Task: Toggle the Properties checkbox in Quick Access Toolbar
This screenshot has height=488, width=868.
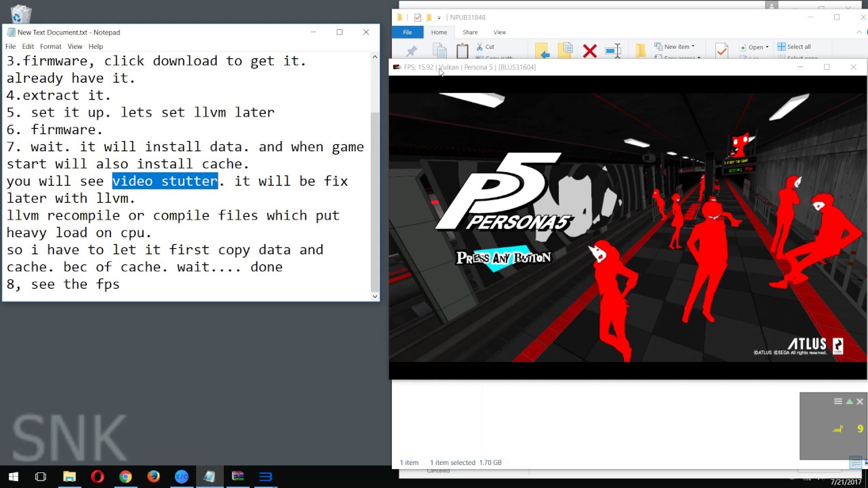Action: (418, 18)
